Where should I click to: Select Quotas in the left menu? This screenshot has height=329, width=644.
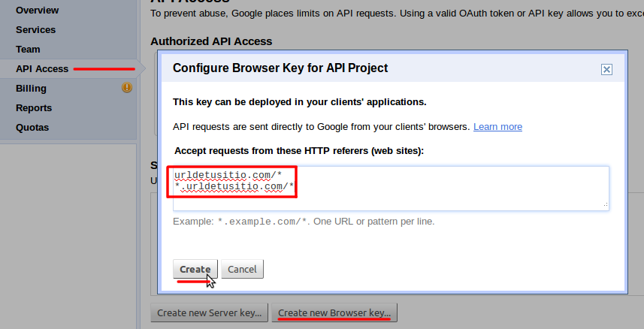pos(32,127)
